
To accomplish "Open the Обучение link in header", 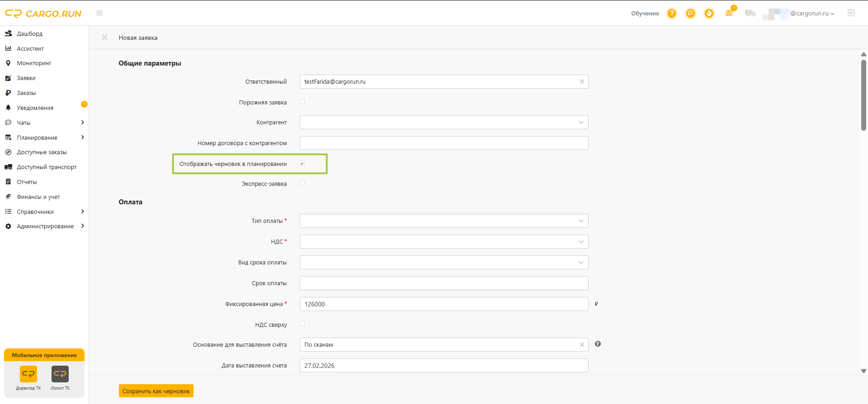I will tap(645, 13).
